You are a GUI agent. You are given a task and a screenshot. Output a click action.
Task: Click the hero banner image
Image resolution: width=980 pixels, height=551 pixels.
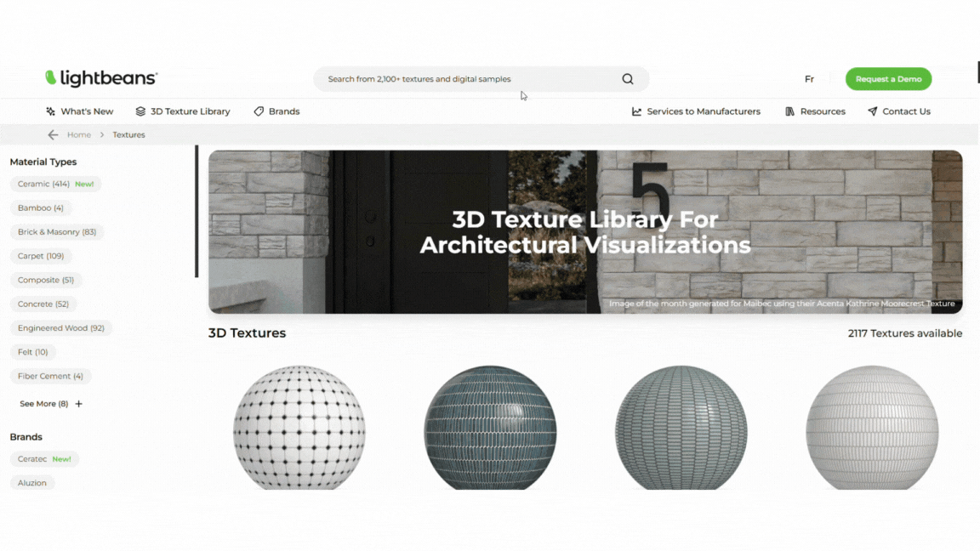pyautogui.click(x=585, y=232)
